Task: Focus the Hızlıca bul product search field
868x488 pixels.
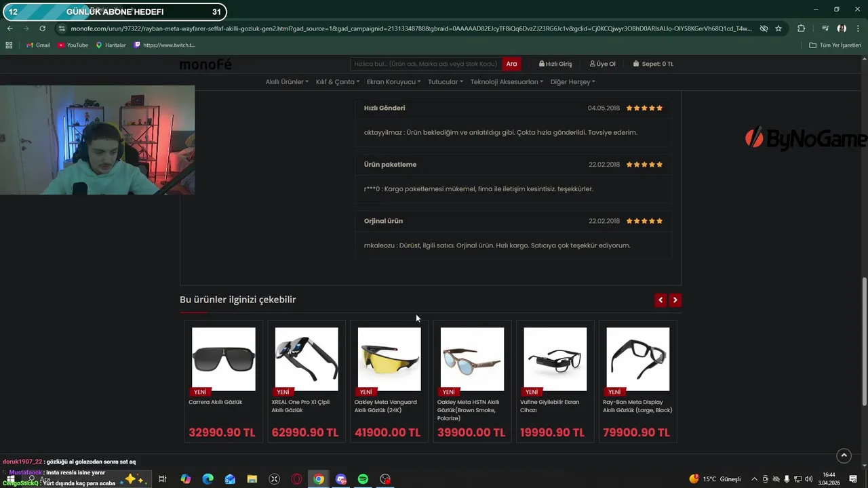Action: [x=427, y=64]
